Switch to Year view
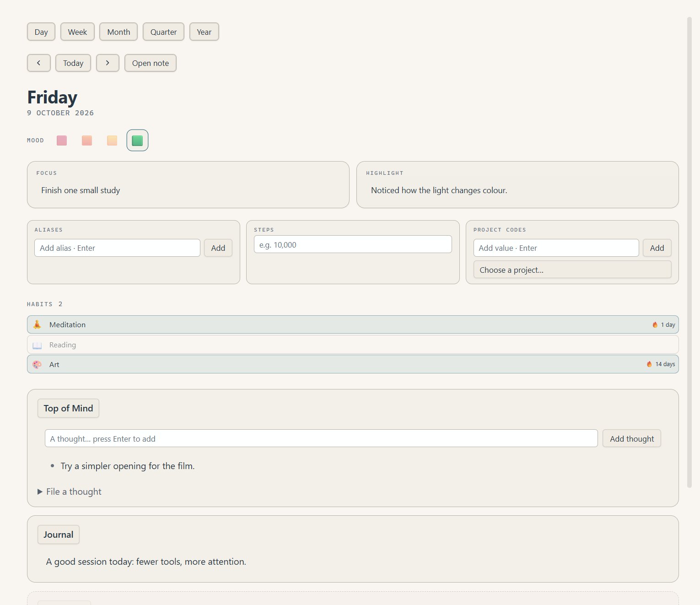 point(204,32)
